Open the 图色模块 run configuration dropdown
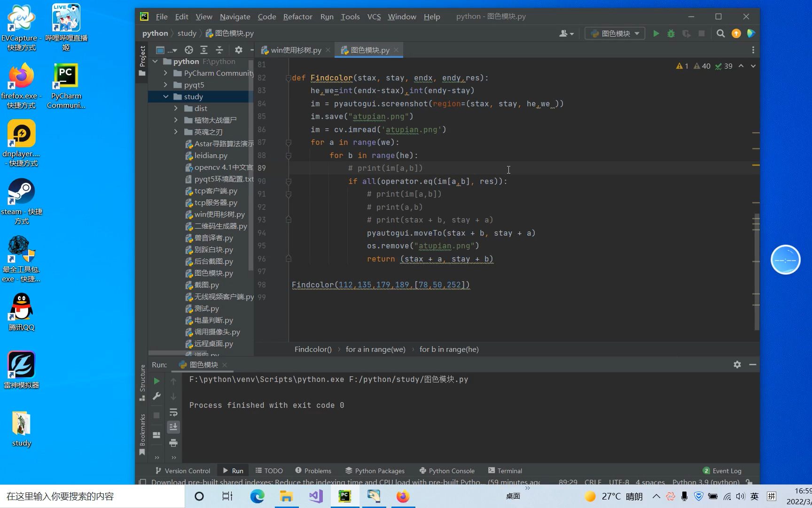Viewport: 812px width, 508px height. click(615, 33)
